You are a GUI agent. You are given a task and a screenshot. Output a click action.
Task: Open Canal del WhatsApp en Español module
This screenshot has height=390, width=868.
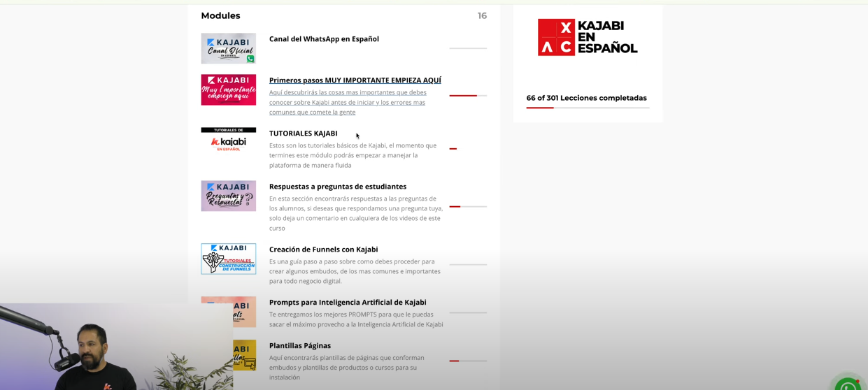tap(324, 39)
